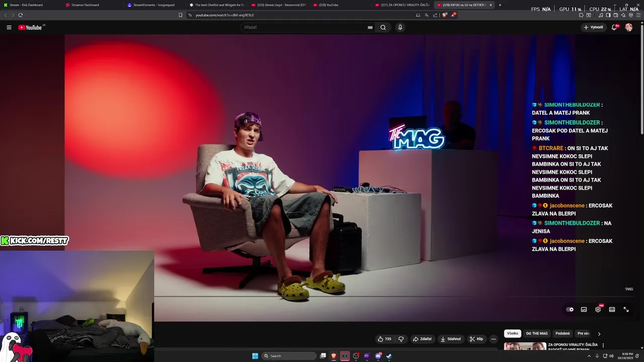644x362 pixels.
Task: Open a new browser tab
Action: tap(500, 5)
